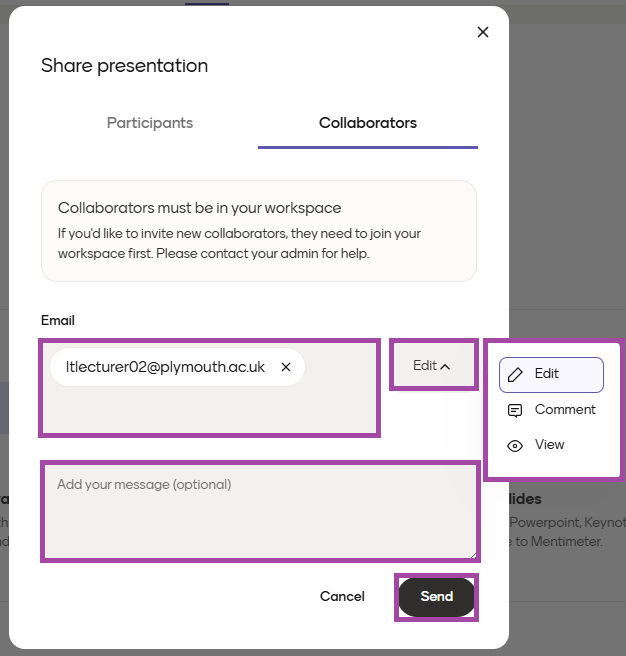The image size is (626, 656).
Task: Click the pencil icon beside Edit
Action: coord(515,375)
